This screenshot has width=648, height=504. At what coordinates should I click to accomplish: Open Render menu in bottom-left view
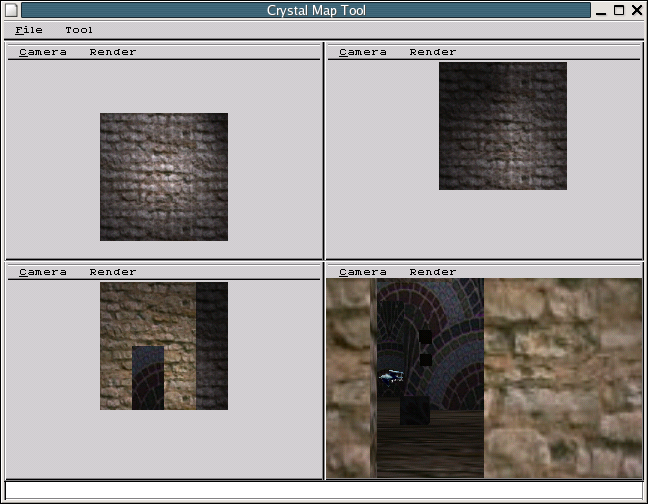click(x=113, y=272)
